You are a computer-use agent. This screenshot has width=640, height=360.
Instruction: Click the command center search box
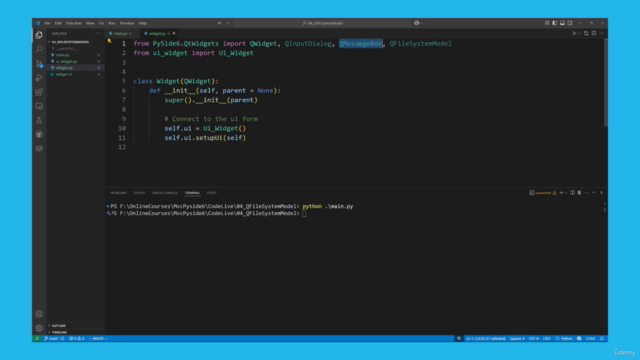[322, 23]
